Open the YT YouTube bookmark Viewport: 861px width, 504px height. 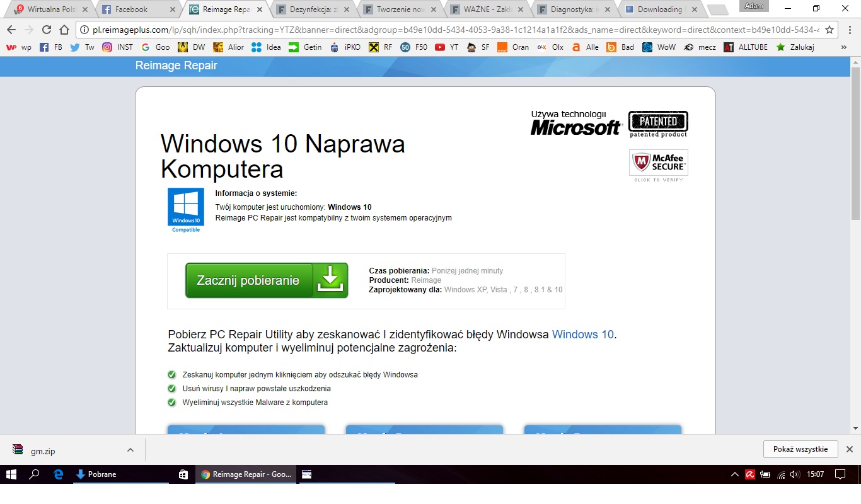tap(447, 47)
